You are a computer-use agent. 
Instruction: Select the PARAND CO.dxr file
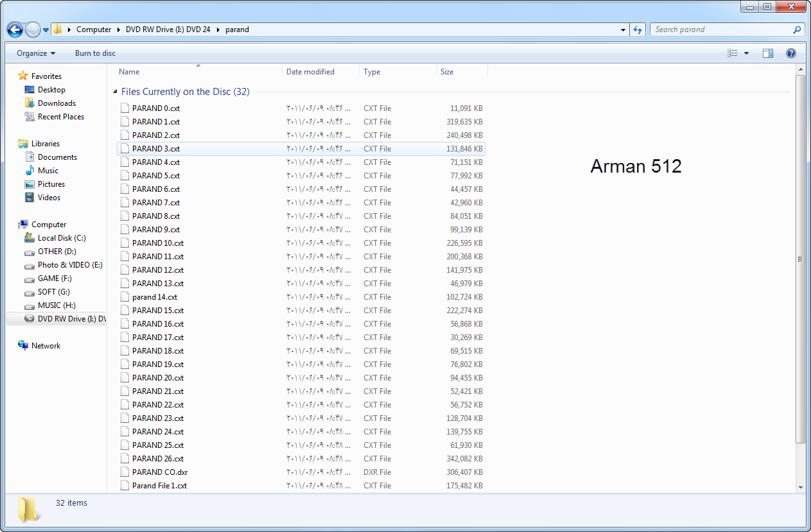pos(160,472)
